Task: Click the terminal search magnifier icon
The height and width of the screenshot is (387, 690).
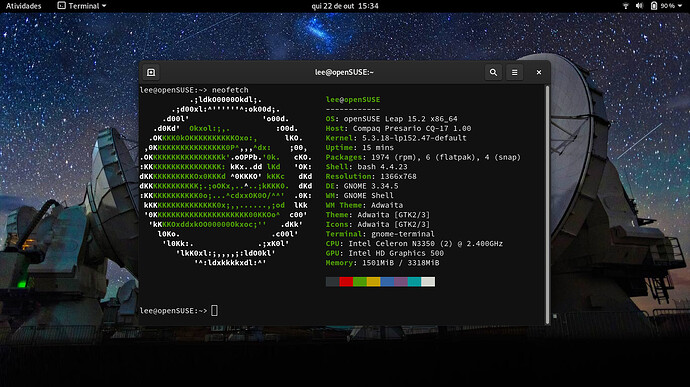Action: click(x=493, y=72)
